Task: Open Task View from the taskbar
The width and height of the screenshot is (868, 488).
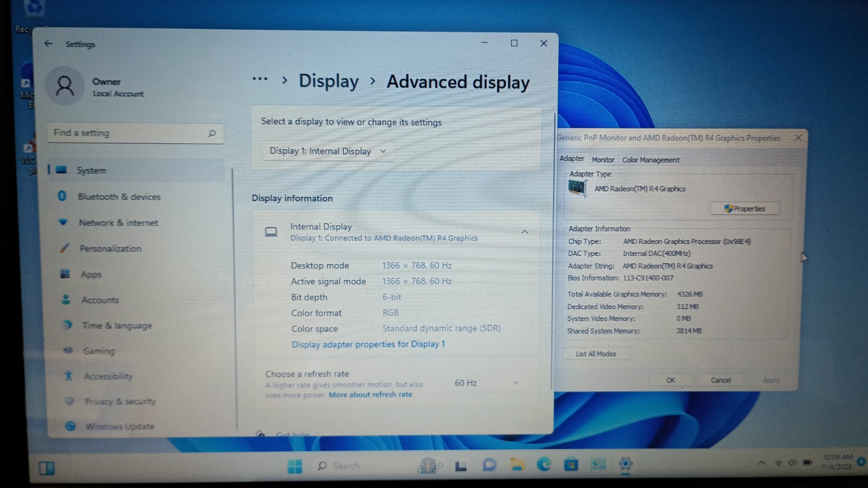Action: click(x=461, y=466)
